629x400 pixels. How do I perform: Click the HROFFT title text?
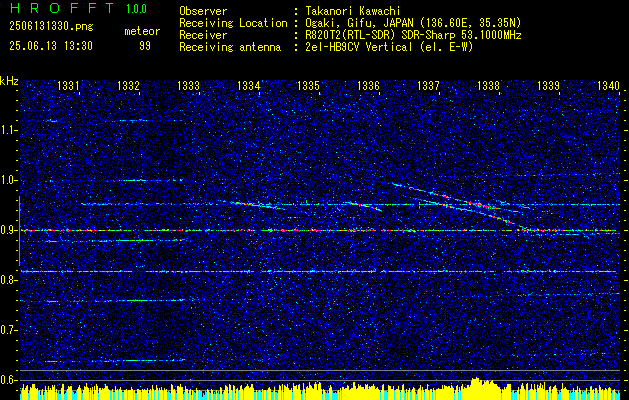pyautogui.click(x=61, y=8)
